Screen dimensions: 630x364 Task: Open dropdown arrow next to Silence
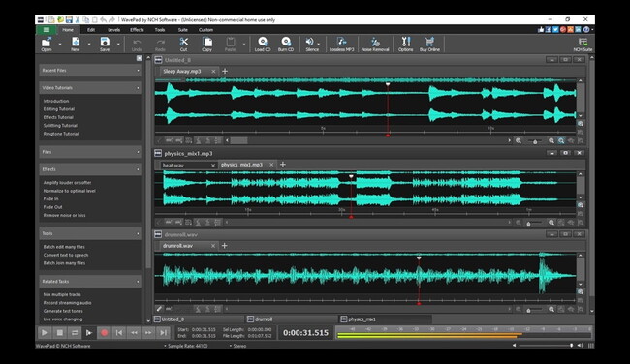(319, 45)
